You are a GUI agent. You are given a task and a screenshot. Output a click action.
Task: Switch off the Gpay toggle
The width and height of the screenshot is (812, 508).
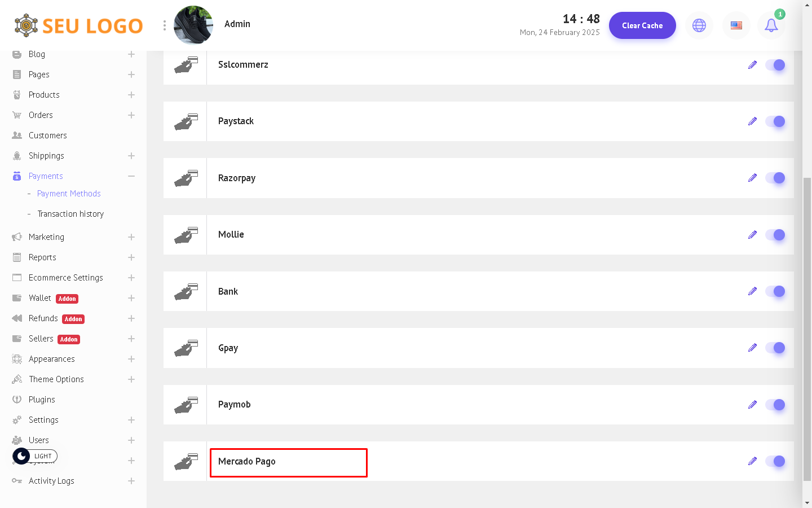point(775,348)
